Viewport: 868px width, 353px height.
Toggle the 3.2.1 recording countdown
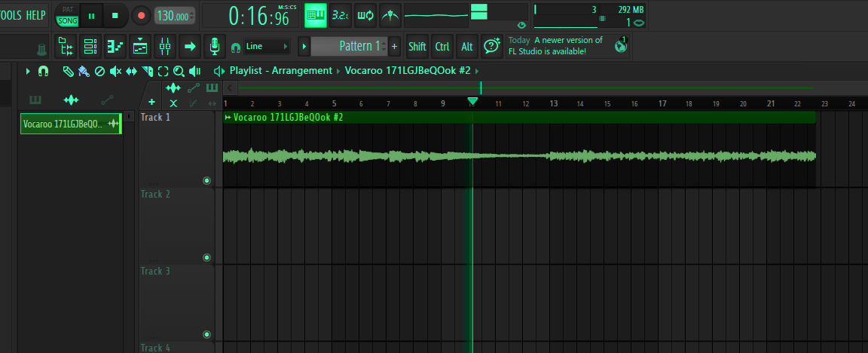340,15
